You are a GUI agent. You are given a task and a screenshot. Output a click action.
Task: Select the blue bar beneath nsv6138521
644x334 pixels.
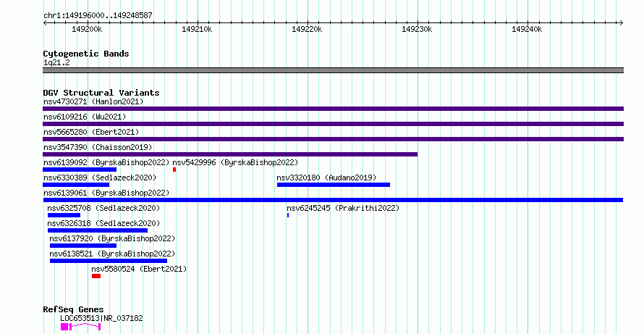pyautogui.click(x=109, y=261)
